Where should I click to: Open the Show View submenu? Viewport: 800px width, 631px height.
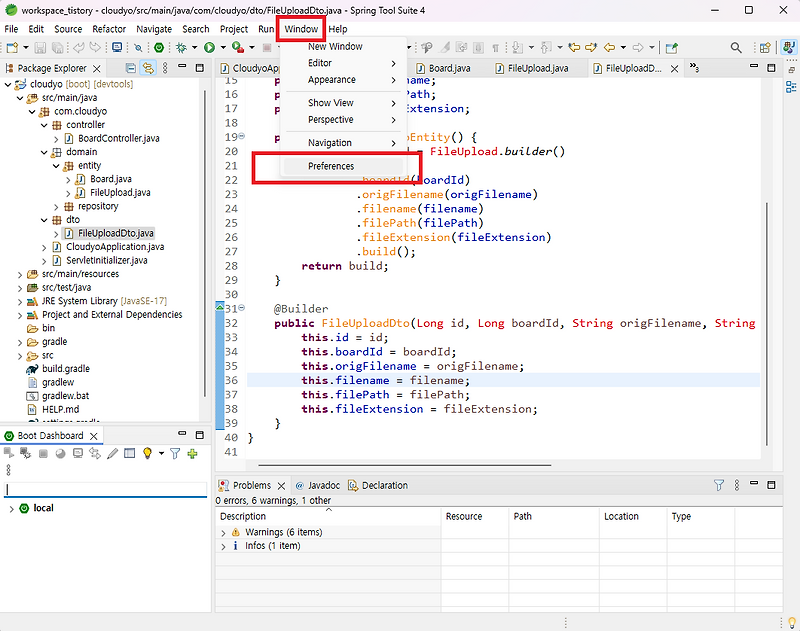(x=331, y=103)
